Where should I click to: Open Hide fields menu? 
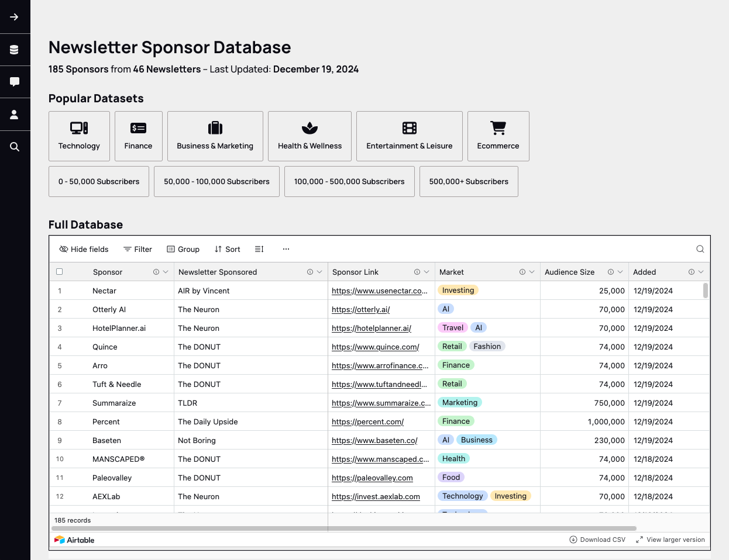coord(84,249)
